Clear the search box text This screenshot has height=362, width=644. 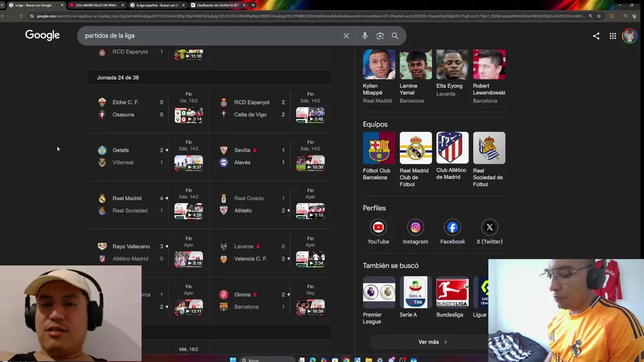[x=346, y=36]
